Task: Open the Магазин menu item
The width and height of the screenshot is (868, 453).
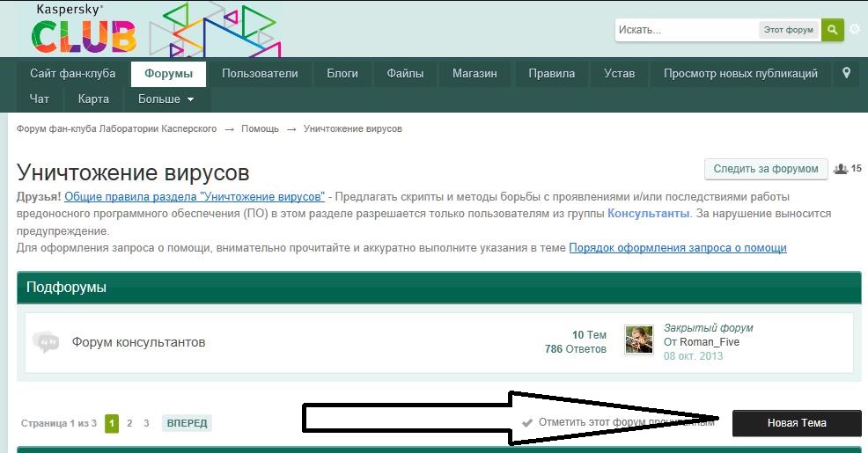Action: click(x=474, y=74)
